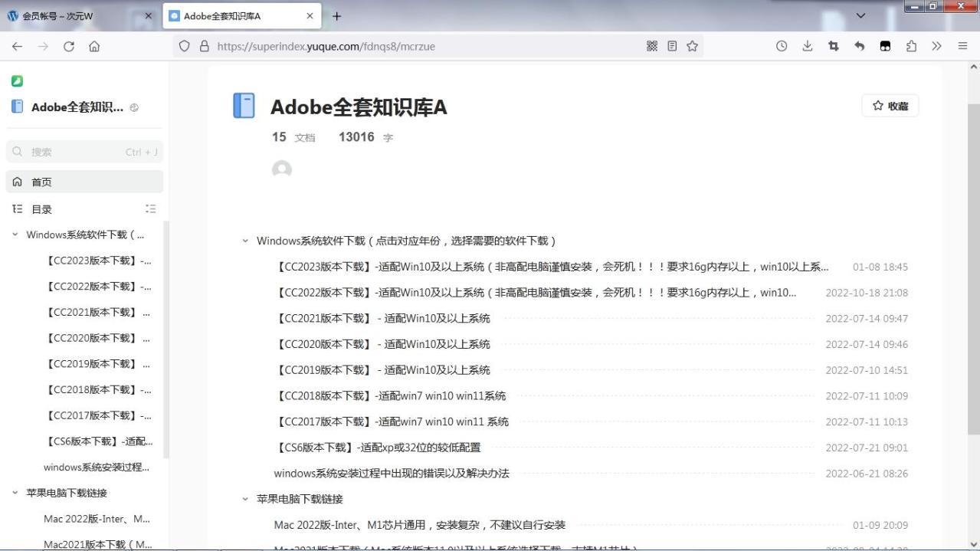Select sidebar item 【CC2018版本下载】
Image resolution: width=980 pixels, height=551 pixels.
coord(98,389)
